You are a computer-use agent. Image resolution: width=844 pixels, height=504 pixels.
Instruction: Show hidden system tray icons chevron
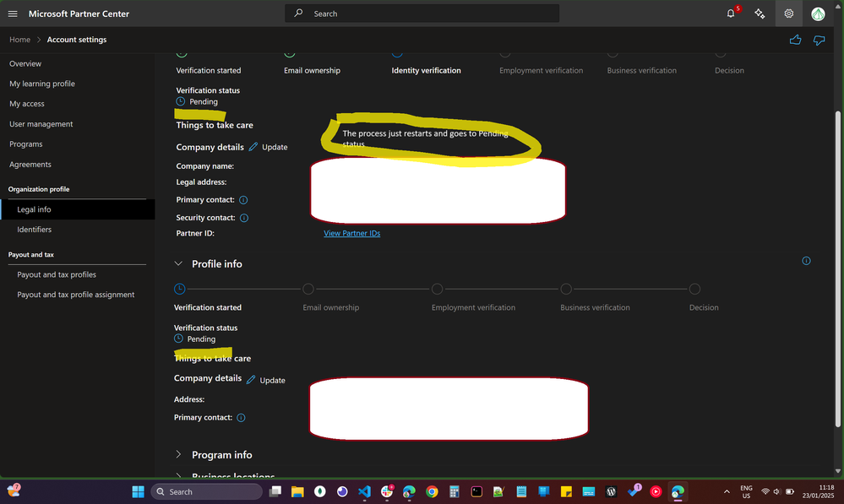(727, 491)
